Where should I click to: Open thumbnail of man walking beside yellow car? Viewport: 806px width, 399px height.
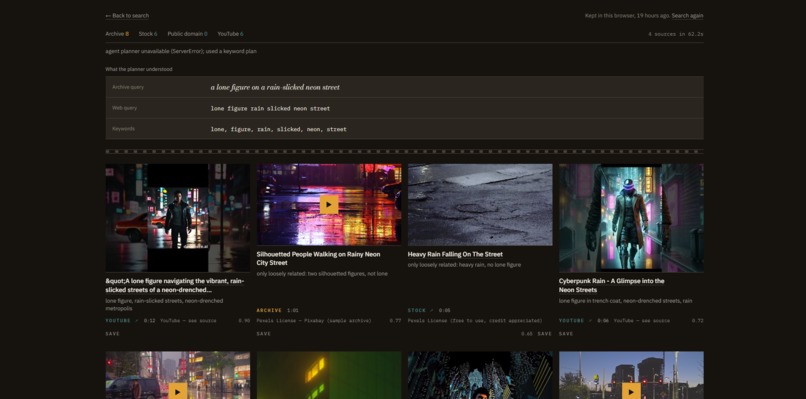pos(177,218)
